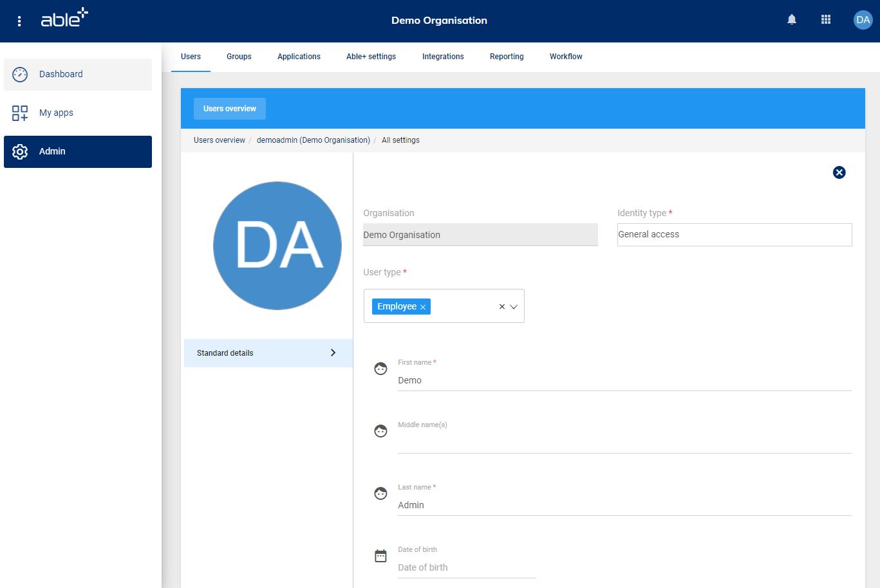Click the Users overview button

(x=230, y=109)
